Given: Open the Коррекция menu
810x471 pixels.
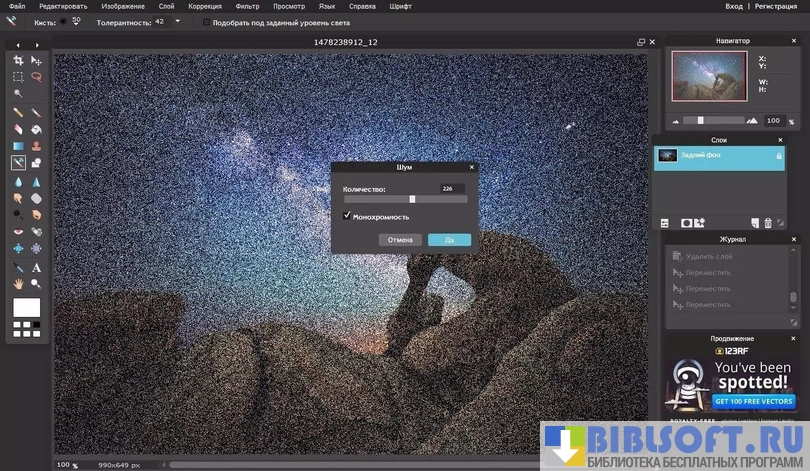Looking at the screenshot, I should coord(205,6).
